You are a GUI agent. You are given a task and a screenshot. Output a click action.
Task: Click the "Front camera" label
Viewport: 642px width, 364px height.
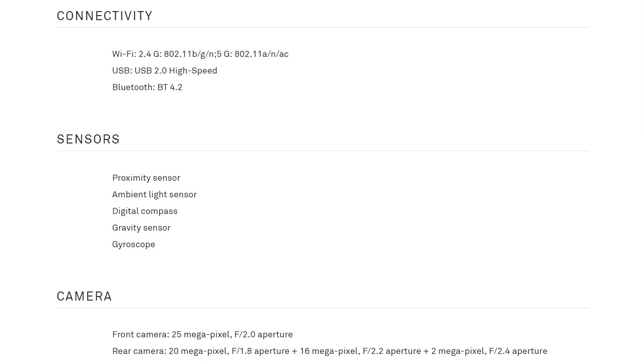click(140, 334)
